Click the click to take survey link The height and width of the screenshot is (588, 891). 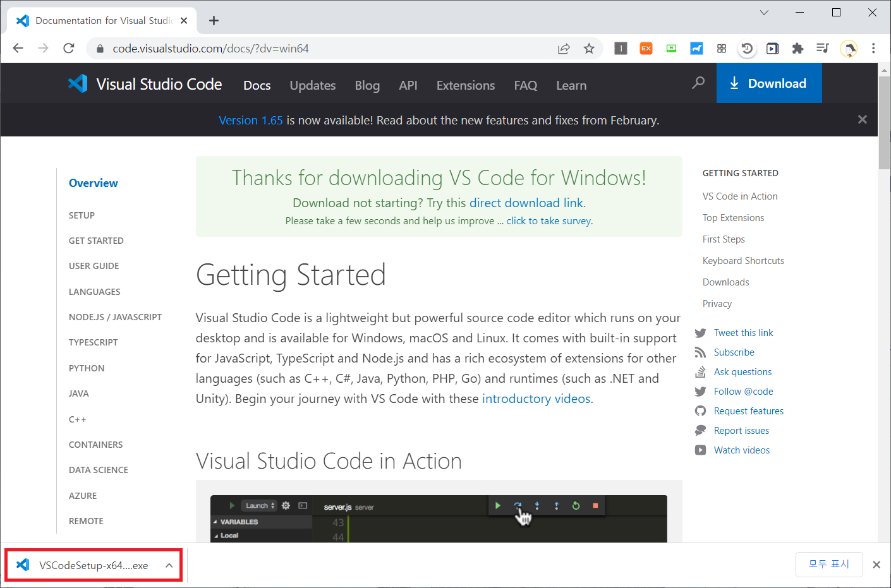pyautogui.click(x=549, y=220)
